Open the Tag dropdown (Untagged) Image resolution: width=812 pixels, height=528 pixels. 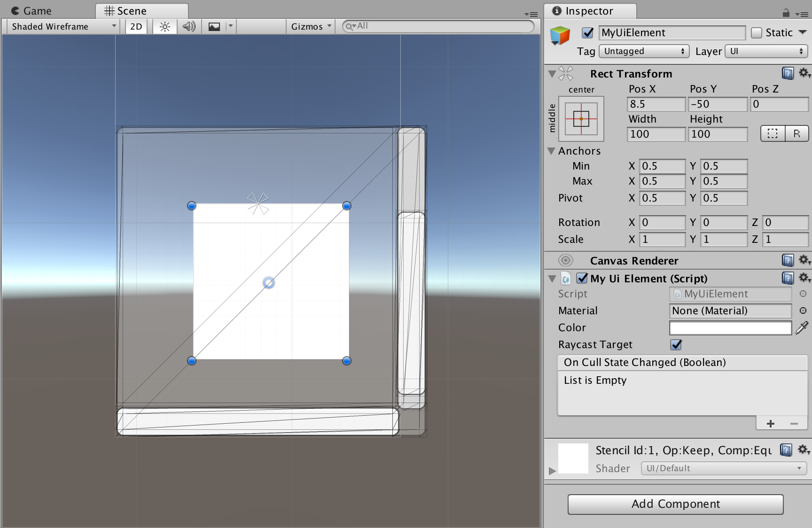tap(644, 51)
